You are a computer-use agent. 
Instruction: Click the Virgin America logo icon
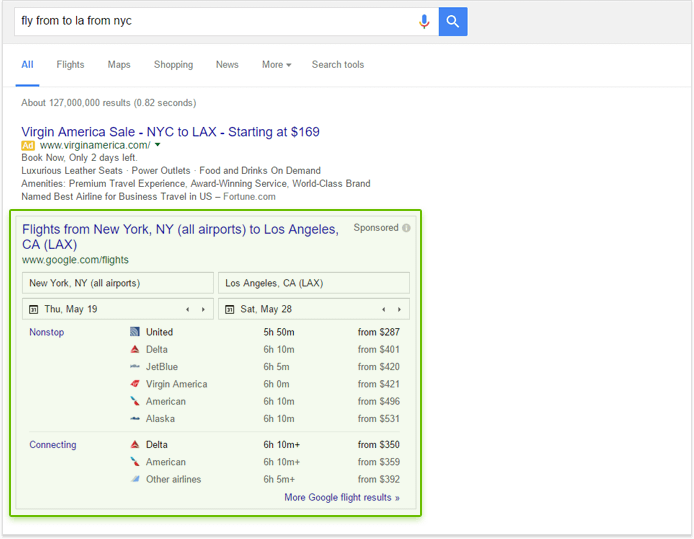pos(135,384)
